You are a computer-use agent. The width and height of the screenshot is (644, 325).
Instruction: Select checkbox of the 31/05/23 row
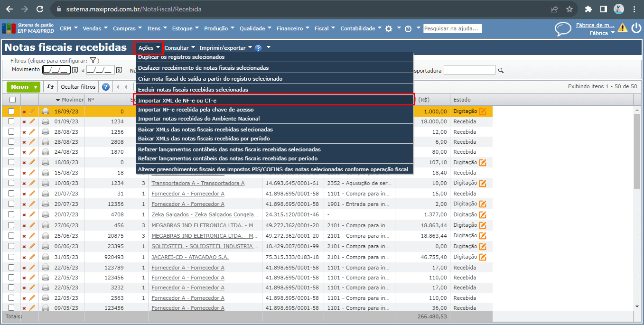[11, 257]
